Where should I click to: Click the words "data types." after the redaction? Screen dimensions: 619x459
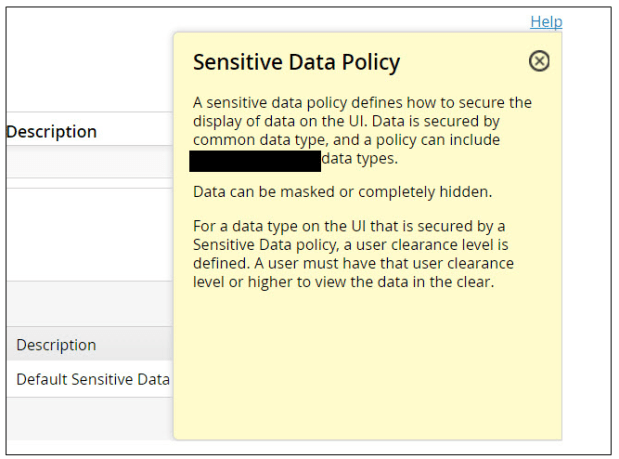point(359,159)
